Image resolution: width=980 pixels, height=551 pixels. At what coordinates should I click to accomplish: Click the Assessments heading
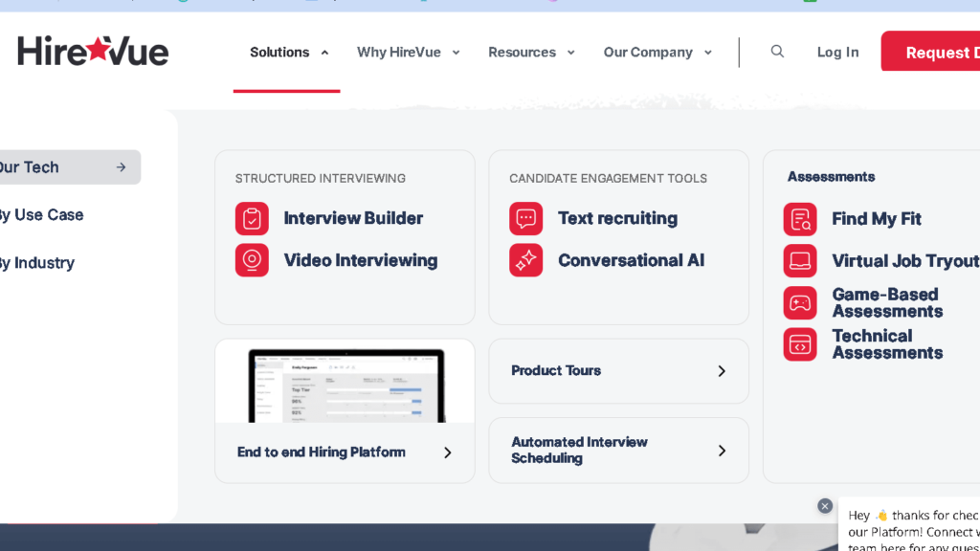pyautogui.click(x=831, y=177)
